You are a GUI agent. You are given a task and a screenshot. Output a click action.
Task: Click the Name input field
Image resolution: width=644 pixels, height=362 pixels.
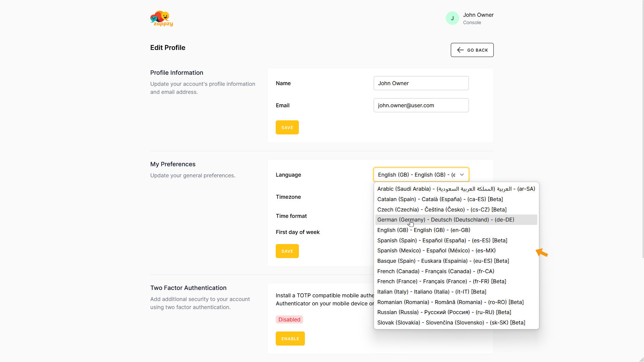tap(421, 83)
